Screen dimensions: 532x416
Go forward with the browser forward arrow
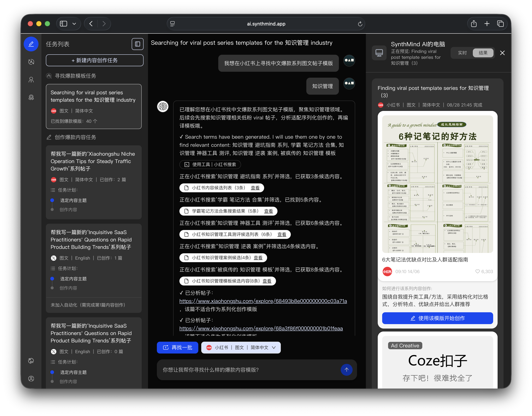[x=104, y=24]
